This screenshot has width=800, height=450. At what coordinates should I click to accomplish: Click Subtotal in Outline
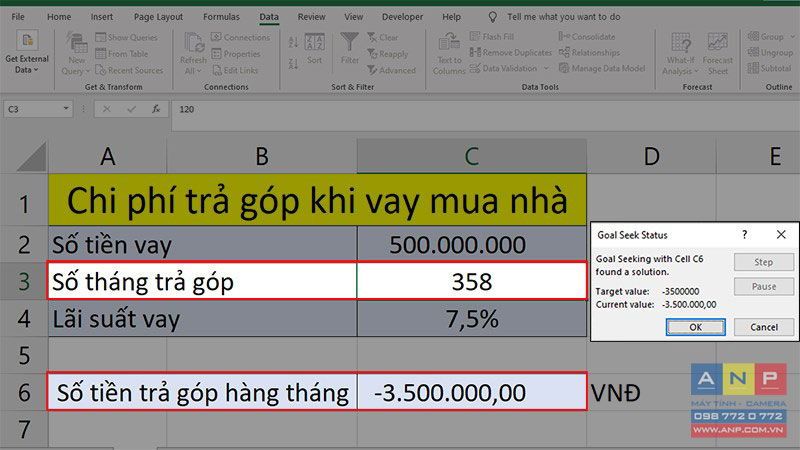(x=769, y=68)
